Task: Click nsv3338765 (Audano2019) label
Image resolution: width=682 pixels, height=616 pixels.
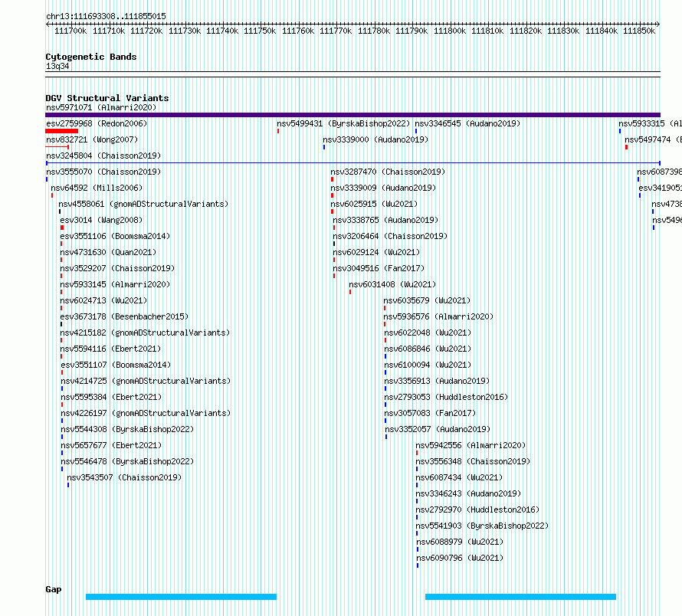Action: 385,220
